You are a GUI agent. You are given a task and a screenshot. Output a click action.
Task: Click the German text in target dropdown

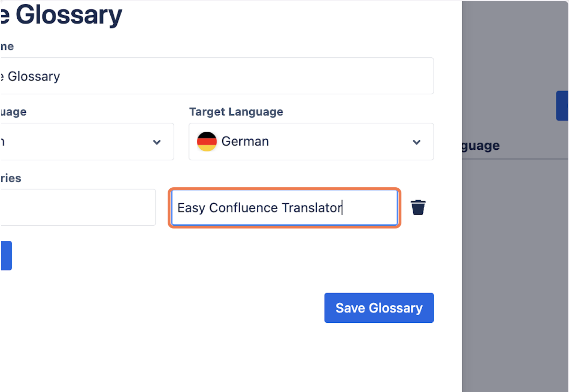pyautogui.click(x=245, y=142)
